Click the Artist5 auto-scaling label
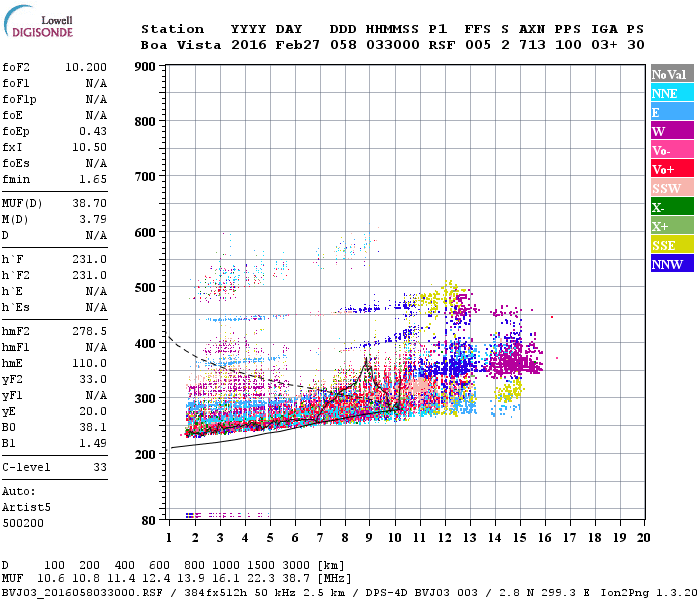 (26, 508)
